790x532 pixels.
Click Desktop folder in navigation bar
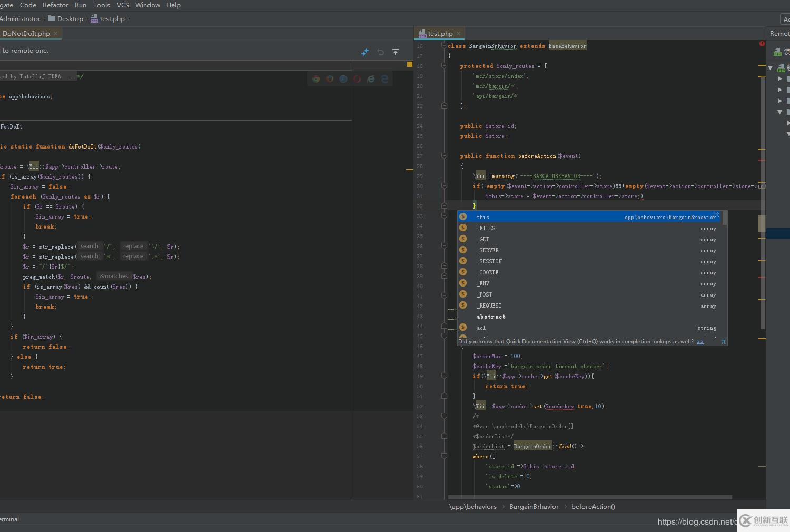70,18
